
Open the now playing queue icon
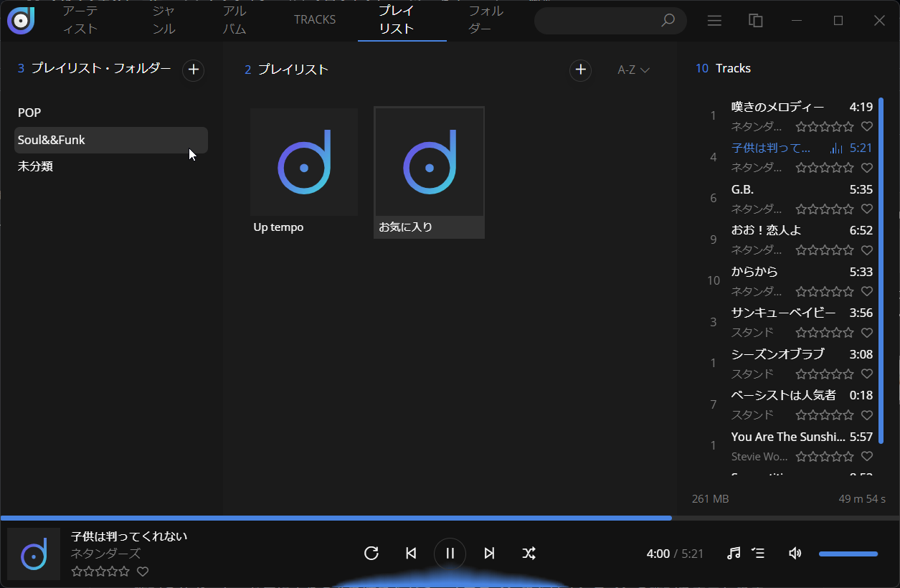point(759,553)
